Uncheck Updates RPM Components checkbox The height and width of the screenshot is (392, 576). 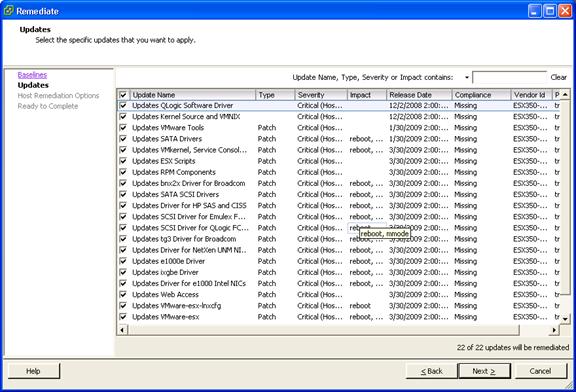[x=123, y=172]
